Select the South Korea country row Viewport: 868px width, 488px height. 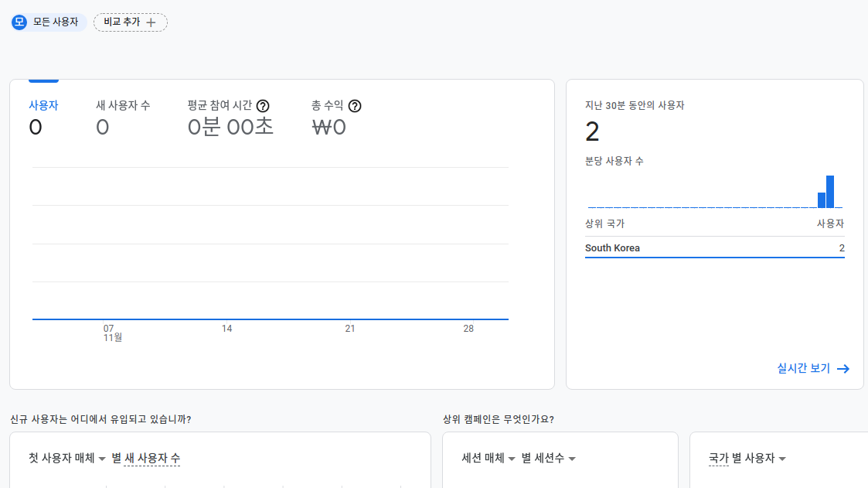click(714, 248)
